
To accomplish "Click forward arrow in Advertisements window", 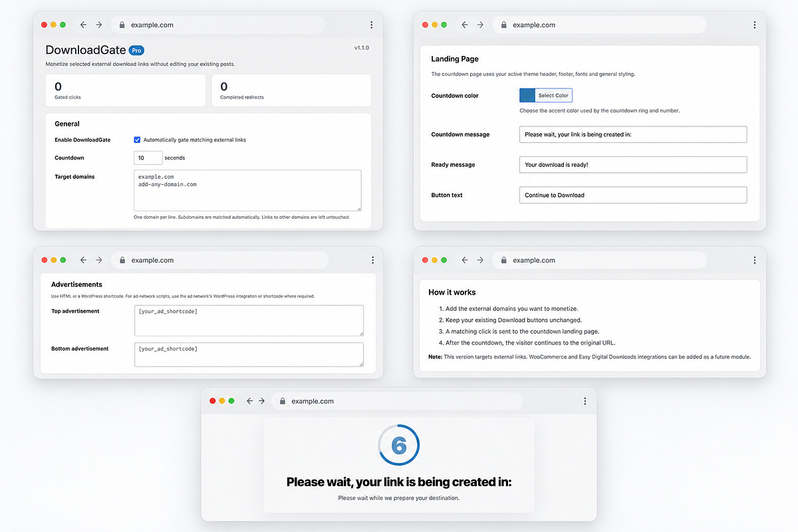I will (99, 260).
